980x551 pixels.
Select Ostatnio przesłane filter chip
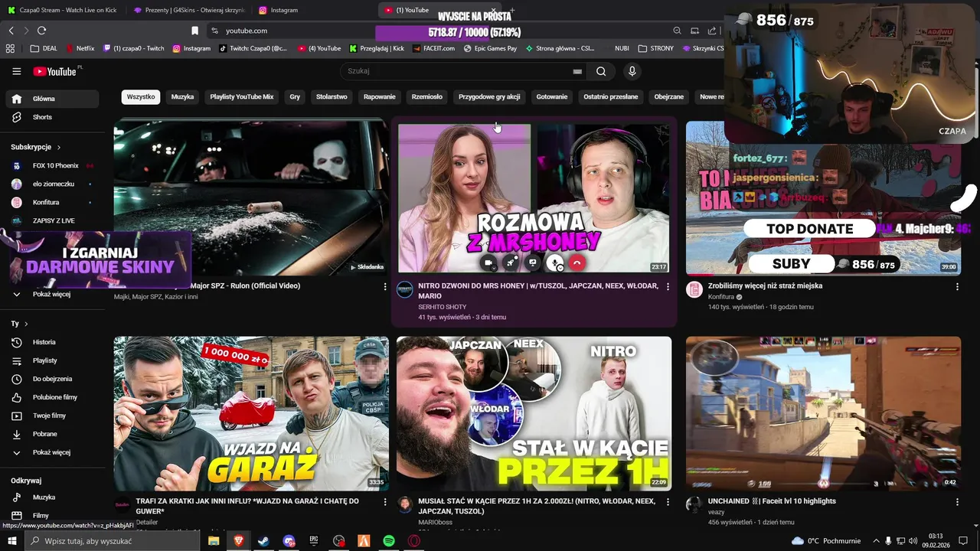click(611, 97)
